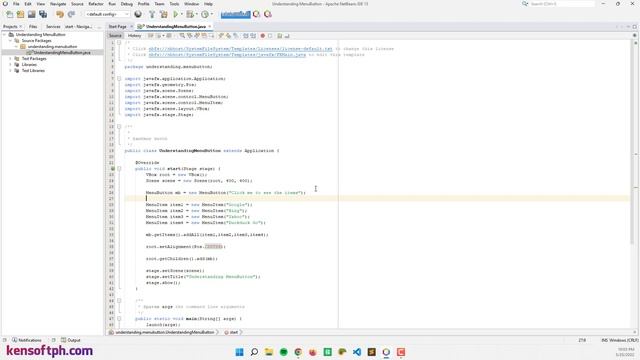
Task: Switch to the Files tab
Action: pyautogui.click(x=33, y=27)
